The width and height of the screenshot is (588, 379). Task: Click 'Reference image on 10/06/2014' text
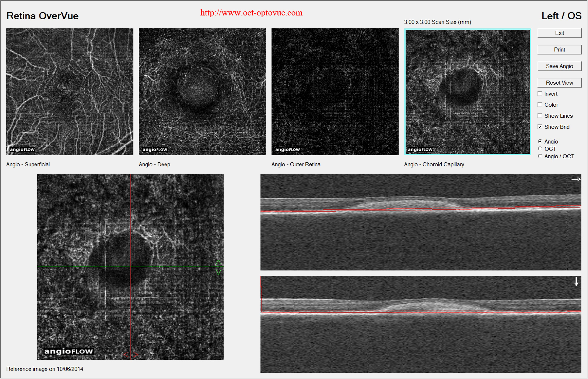[45, 369]
